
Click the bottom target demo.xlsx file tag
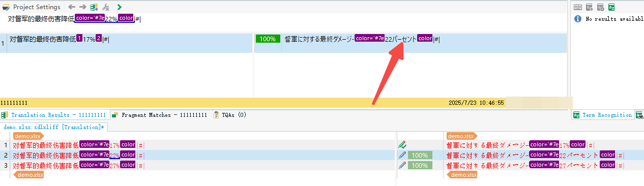(461, 175)
